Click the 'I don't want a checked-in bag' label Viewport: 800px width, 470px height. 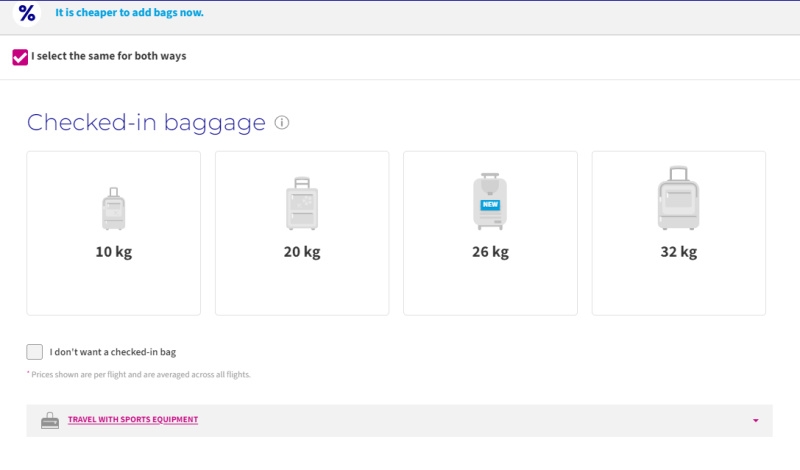113,352
